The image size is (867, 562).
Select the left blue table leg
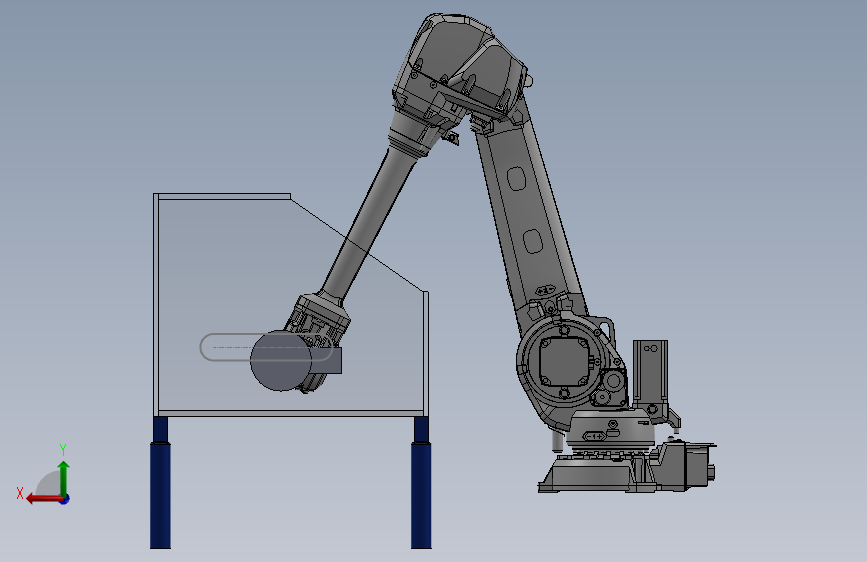(160, 482)
